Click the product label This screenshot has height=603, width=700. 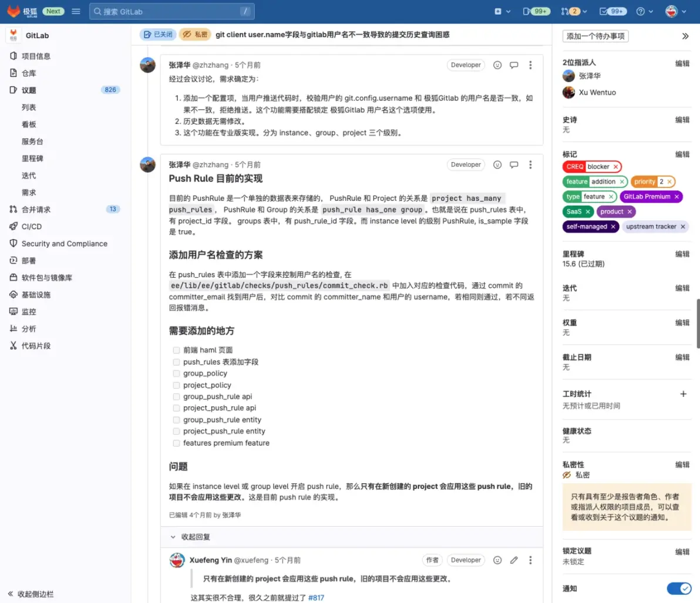611,211
